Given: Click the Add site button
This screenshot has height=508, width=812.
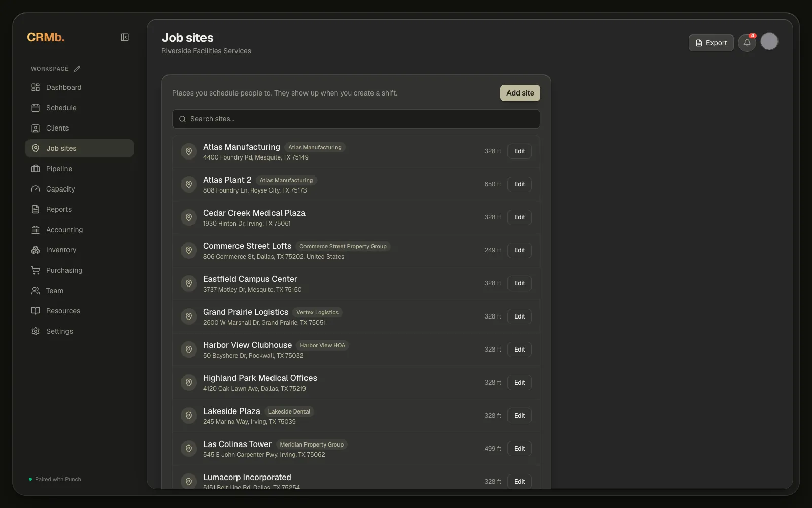Looking at the screenshot, I should [520, 93].
